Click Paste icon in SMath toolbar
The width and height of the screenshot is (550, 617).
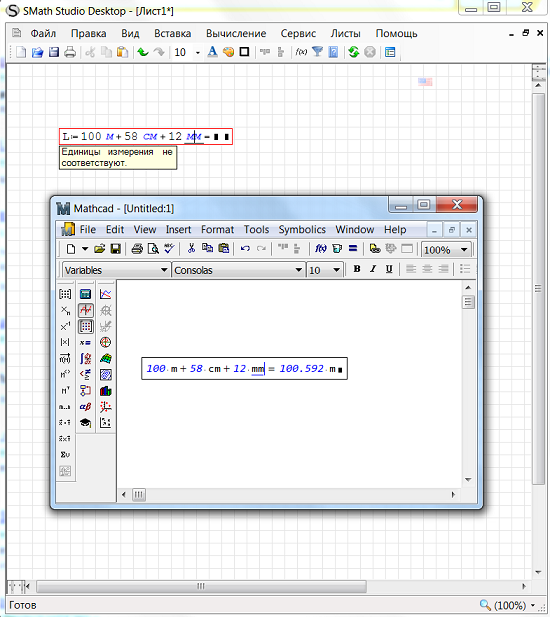(123, 52)
